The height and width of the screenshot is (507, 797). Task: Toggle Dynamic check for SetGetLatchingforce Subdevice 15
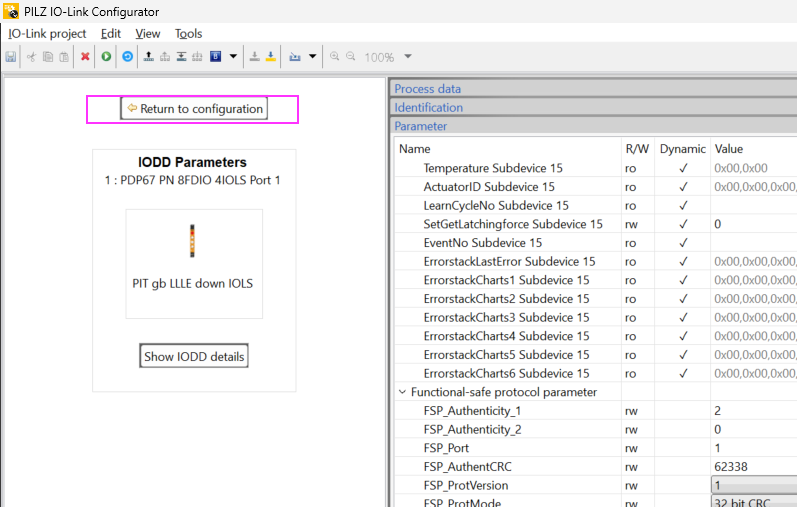pyautogui.click(x=683, y=224)
